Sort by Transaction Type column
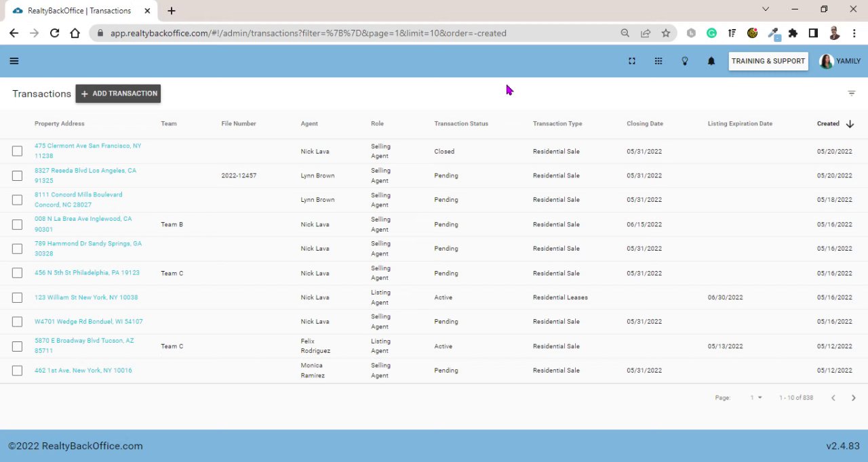Screen dimensions: 868x462 click(x=557, y=124)
